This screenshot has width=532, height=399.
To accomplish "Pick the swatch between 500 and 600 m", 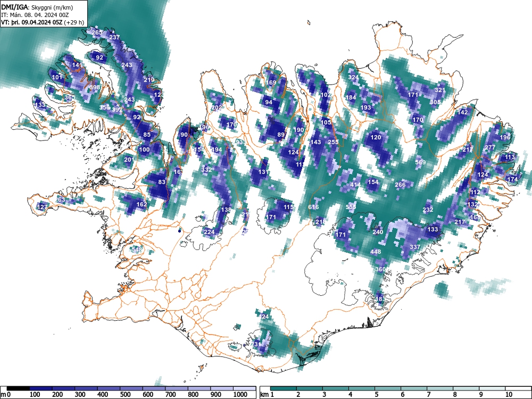I will coord(131,388).
